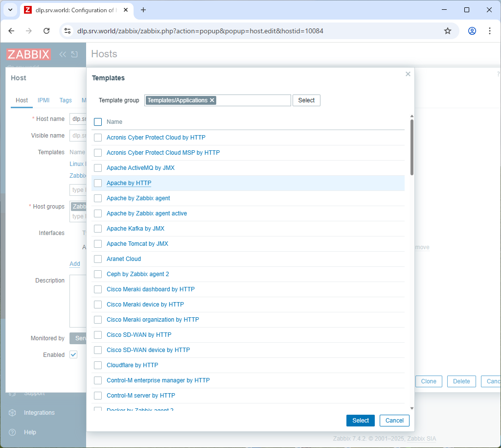The width and height of the screenshot is (501, 448).
Task: Reload the page
Action: point(46,31)
